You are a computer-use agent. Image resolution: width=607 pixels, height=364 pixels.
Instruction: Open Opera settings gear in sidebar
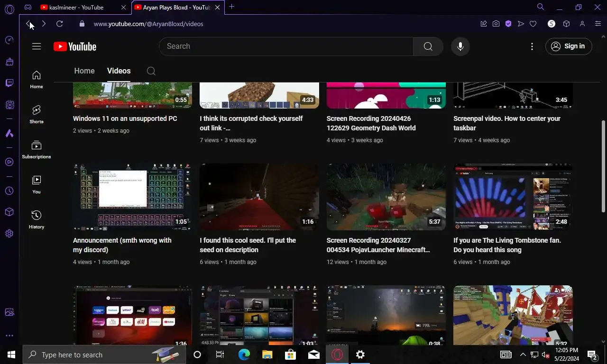9,234
